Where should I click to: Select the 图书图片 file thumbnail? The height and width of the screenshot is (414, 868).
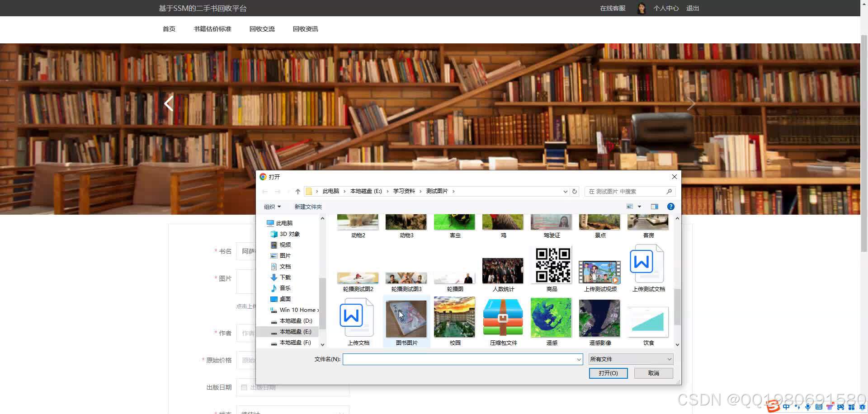(x=406, y=321)
